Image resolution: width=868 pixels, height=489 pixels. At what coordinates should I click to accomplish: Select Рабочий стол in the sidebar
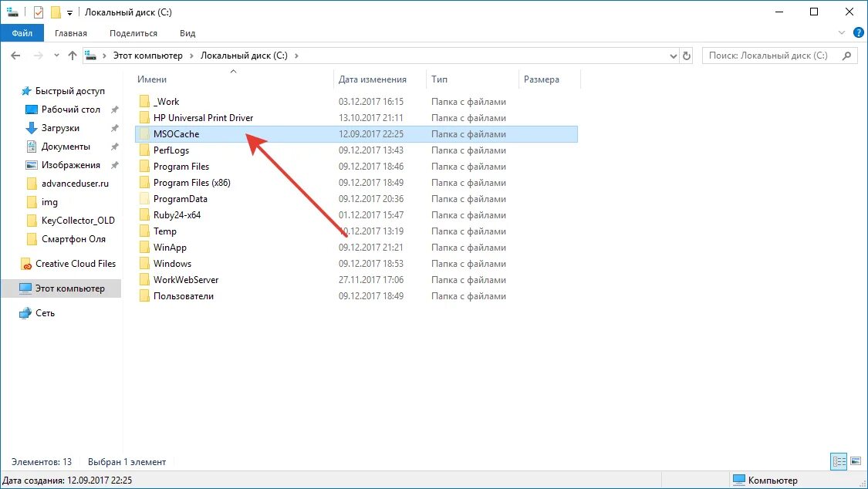71,110
